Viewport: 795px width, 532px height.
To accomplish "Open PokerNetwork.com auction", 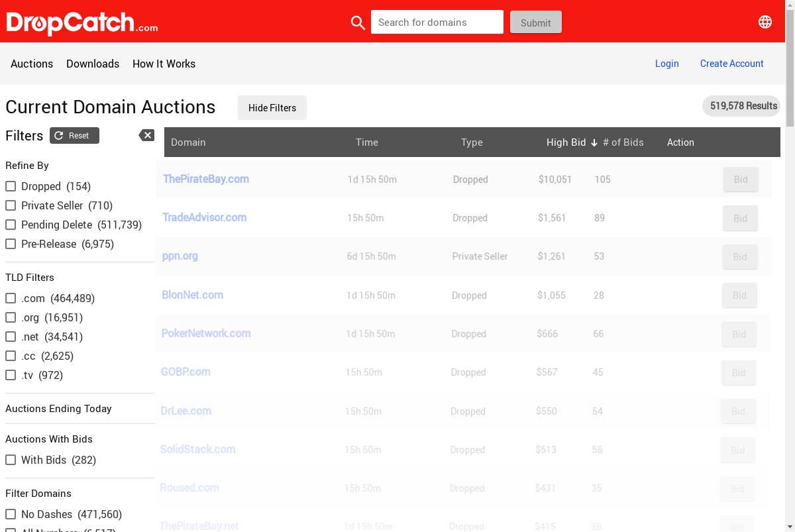I will [x=206, y=333].
